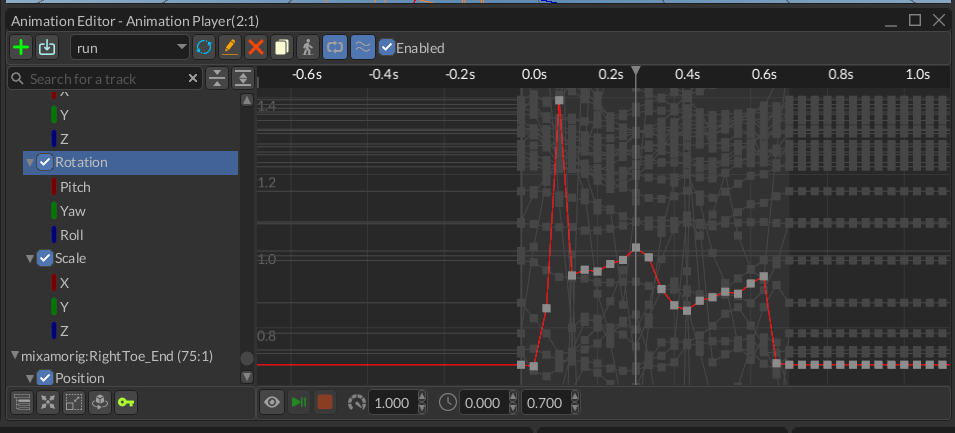955x433 pixels.
Task: Duplicate animation with the copy pages icon
Action: point(282,48)
